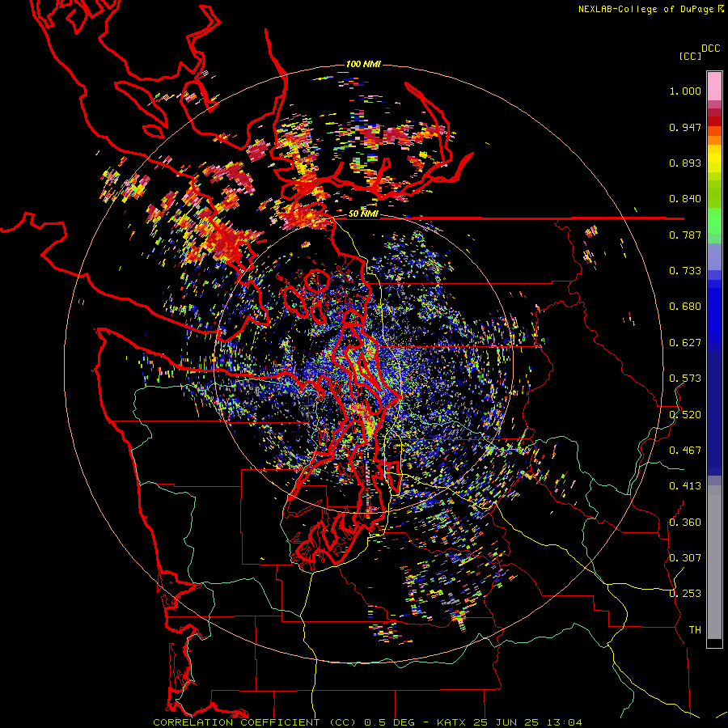Click the 0.787 legend value
This screenshot has width=728, height=728.
click(x=685, y=235)
